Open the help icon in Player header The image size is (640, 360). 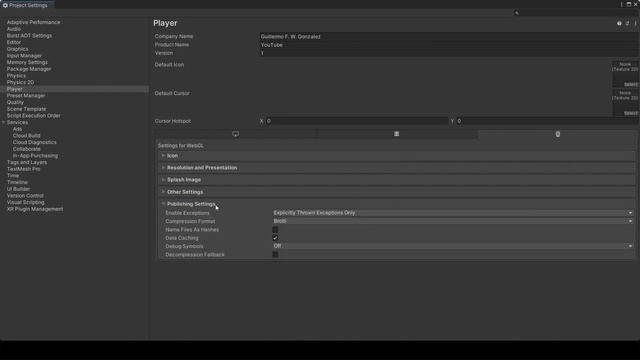click(x=619, y=23)
